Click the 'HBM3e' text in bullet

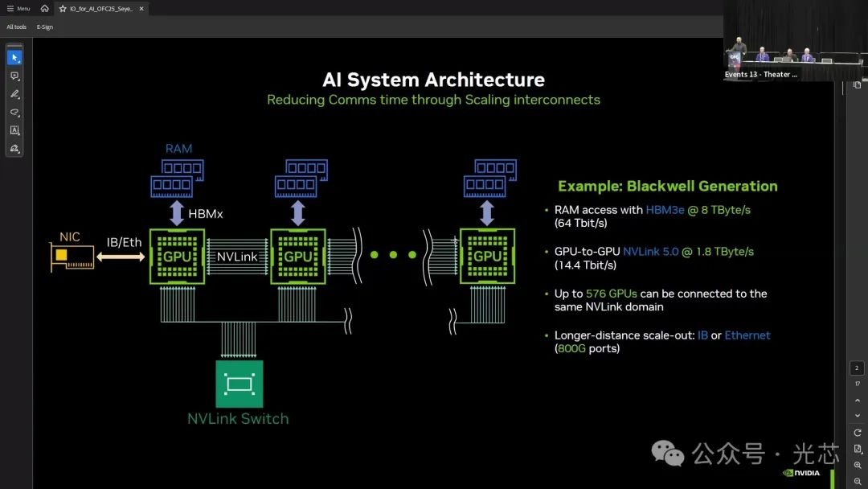(665, 210)
